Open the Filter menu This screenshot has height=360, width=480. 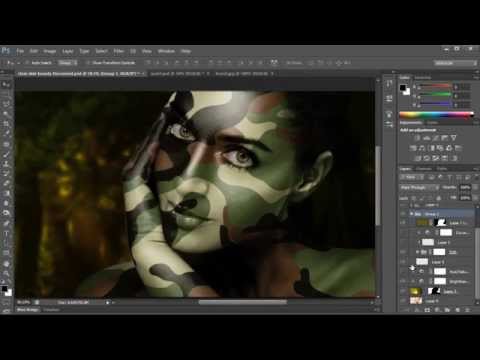click(119, 51)
